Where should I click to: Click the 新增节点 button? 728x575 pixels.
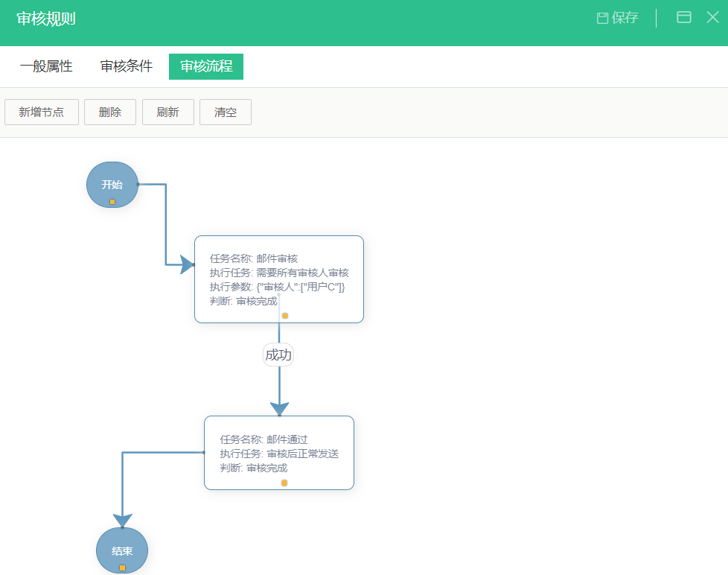(42, 112)
